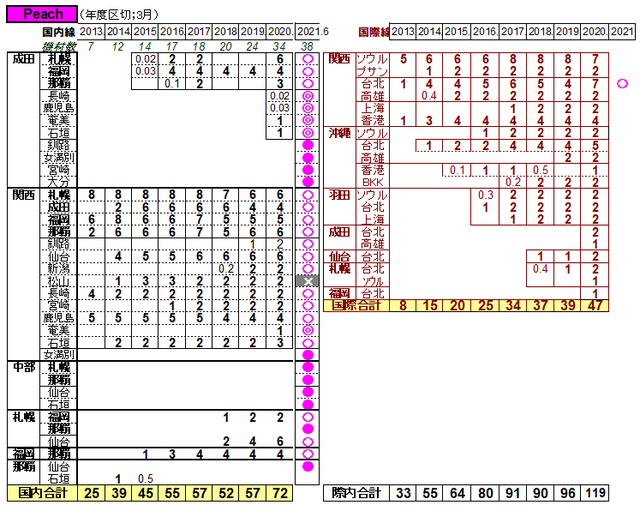This screenshot has height=511, width=640.
Task: Click the 0.1 value in 沖縄–香港 row
Action: pos(457,170)
